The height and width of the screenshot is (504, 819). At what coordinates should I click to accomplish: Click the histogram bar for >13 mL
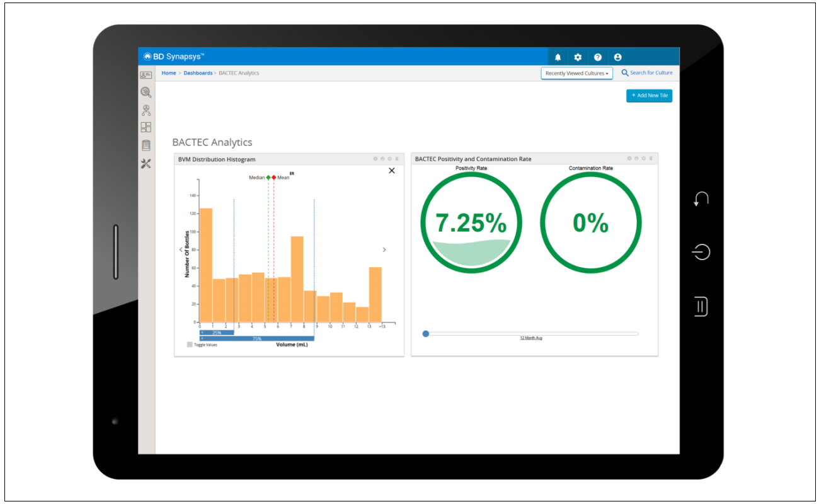[x=375, y=295]
